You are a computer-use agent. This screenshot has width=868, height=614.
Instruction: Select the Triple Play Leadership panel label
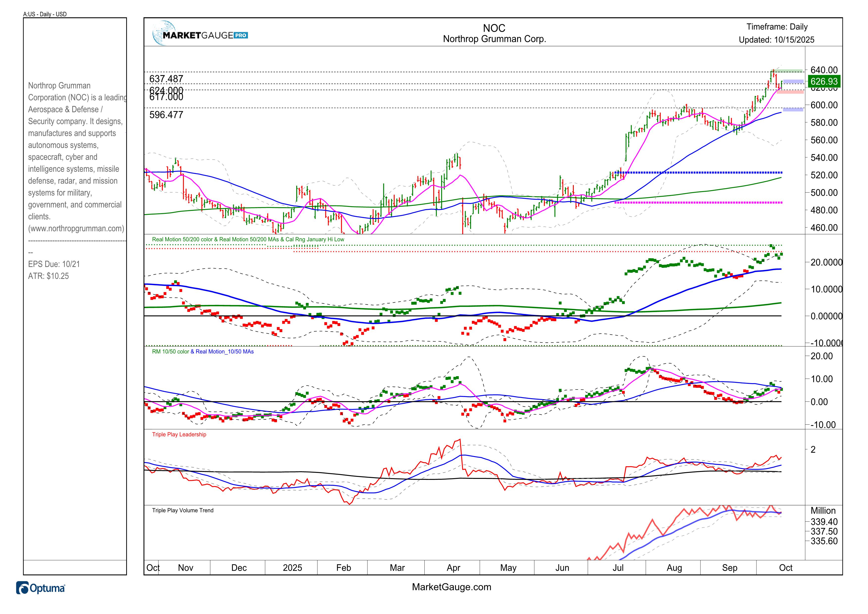(179, 434)
